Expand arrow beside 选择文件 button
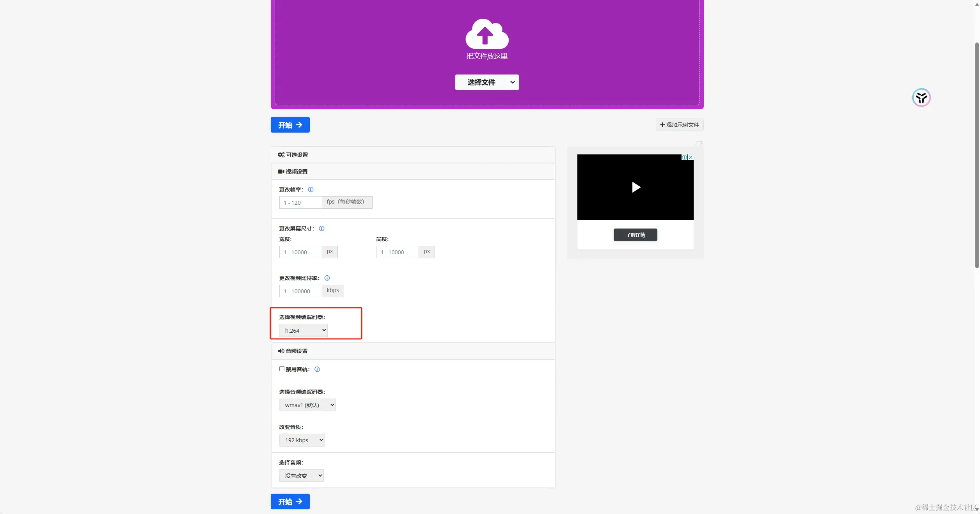 tap(513, 82)
